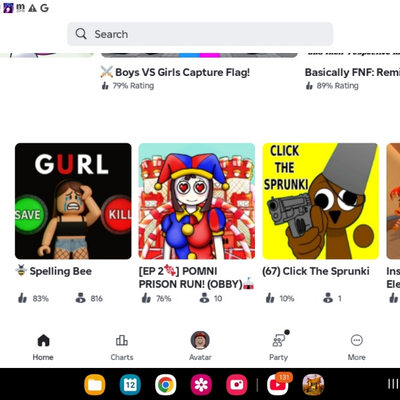Image resolution: width=400 pixels, height=400 pixels.
Task: Open the Home tab in bottom navigation
Action: click(x=43, y=347)
